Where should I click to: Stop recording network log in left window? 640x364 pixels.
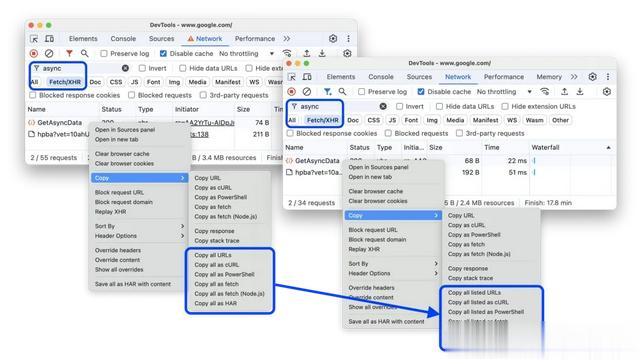(34, 53)
